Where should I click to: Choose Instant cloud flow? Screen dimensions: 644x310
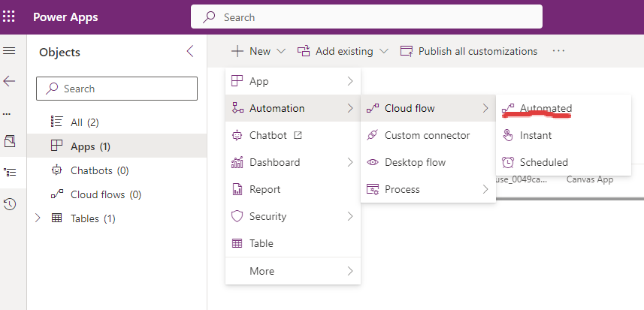pos(563,135)
